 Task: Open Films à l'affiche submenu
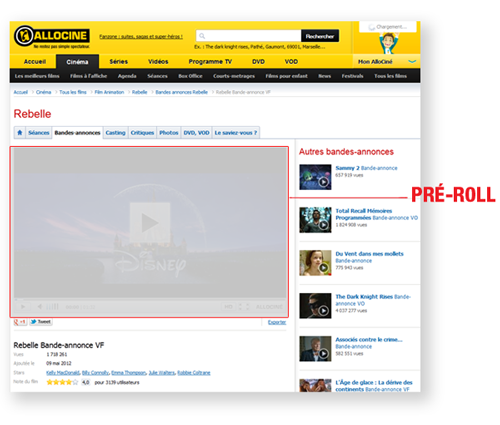pos(88,76)
